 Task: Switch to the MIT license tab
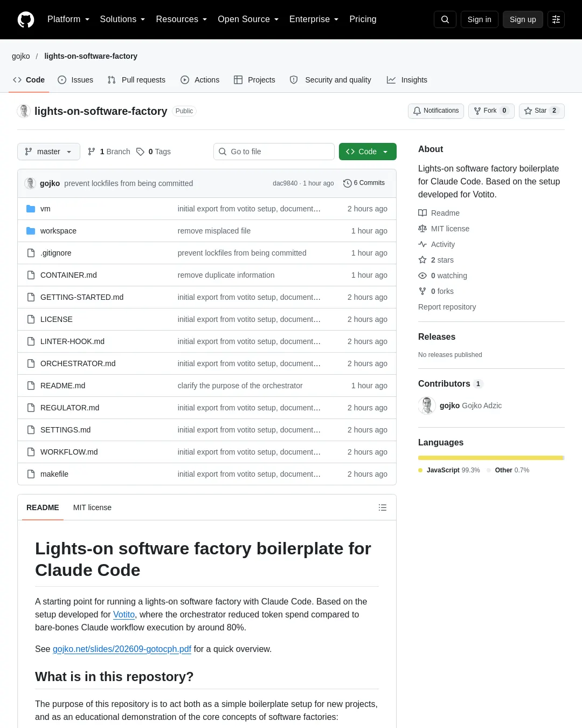92,507
